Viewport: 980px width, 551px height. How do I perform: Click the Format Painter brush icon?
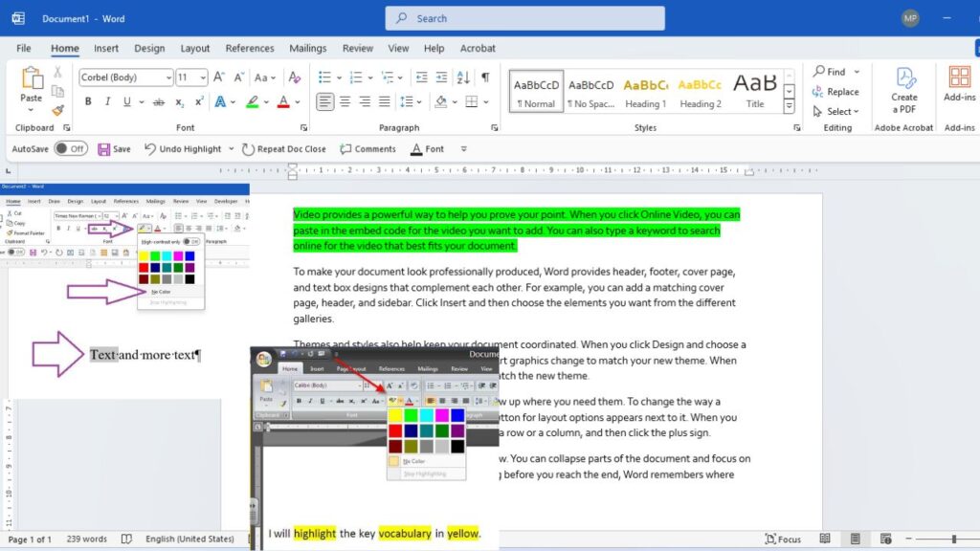coord(57,111)
